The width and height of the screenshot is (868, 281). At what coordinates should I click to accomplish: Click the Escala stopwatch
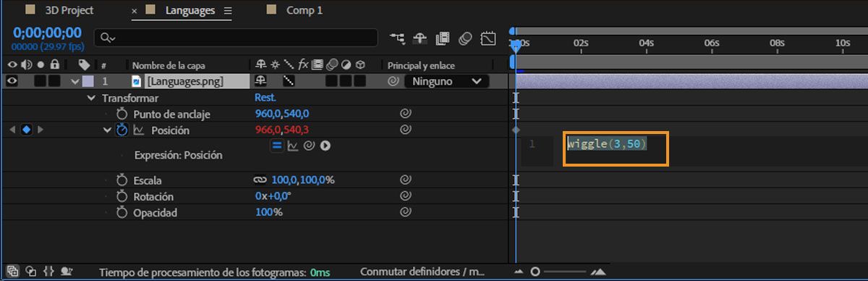point(122,180)
